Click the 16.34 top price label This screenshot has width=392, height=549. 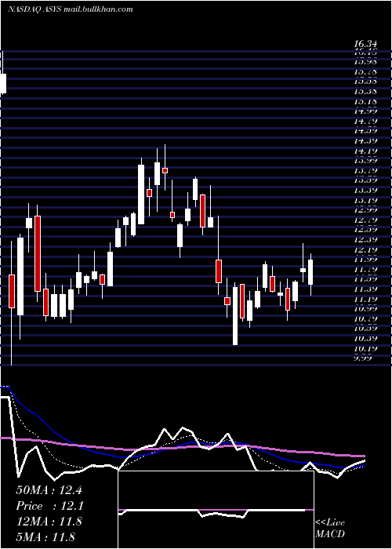[x=365, y=44]
